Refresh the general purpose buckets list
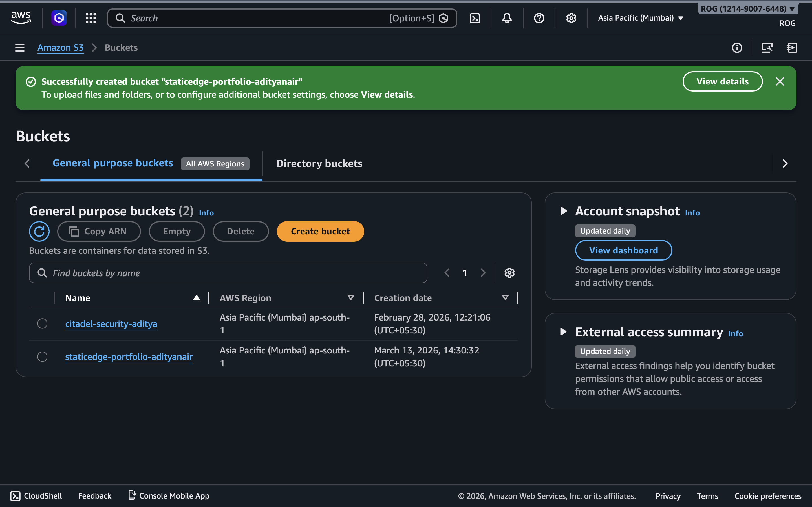This screenshot has height=507, width=812. [x=39, y=231]
